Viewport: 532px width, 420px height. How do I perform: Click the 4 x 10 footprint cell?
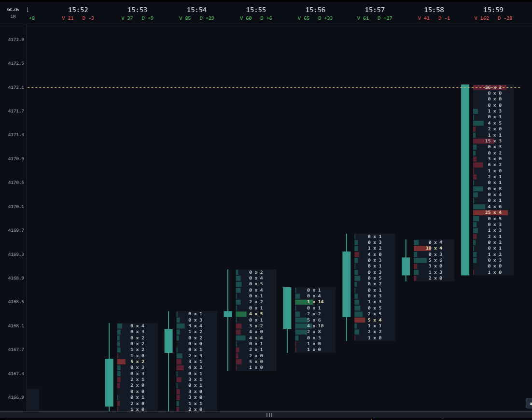315,326
